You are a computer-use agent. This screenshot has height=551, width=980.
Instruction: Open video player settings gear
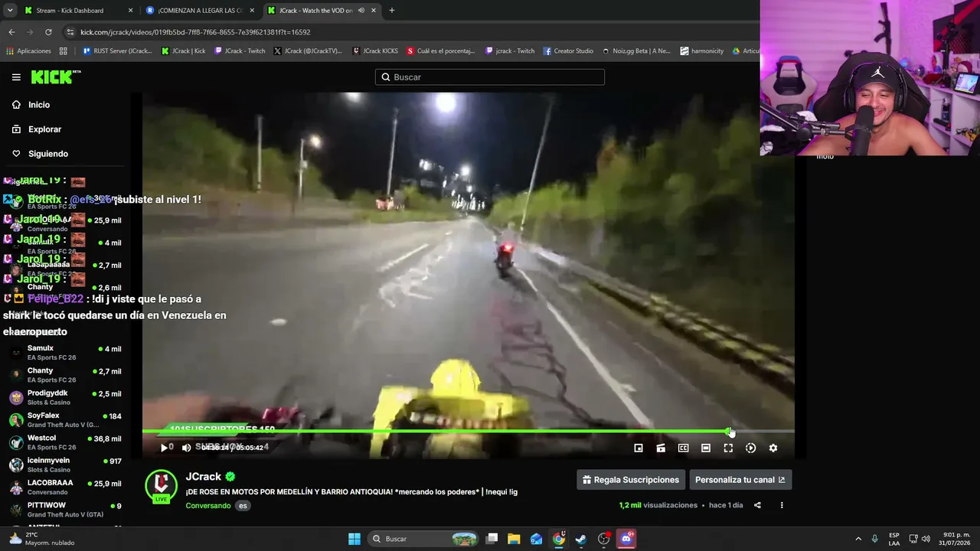(773, 448)
